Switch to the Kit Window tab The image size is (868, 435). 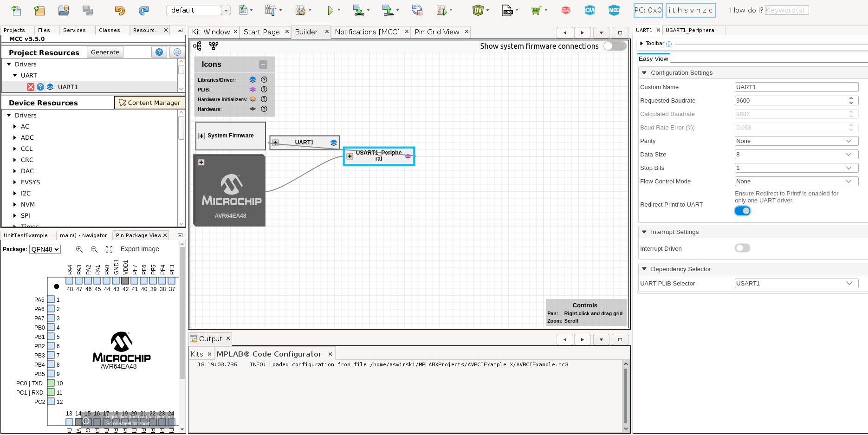coord(211,32)
